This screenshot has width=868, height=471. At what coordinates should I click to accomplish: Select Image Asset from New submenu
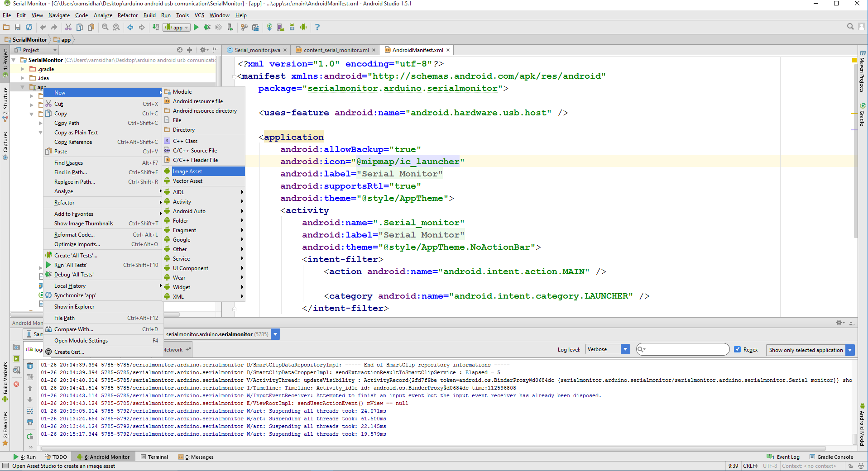point(187,171)
